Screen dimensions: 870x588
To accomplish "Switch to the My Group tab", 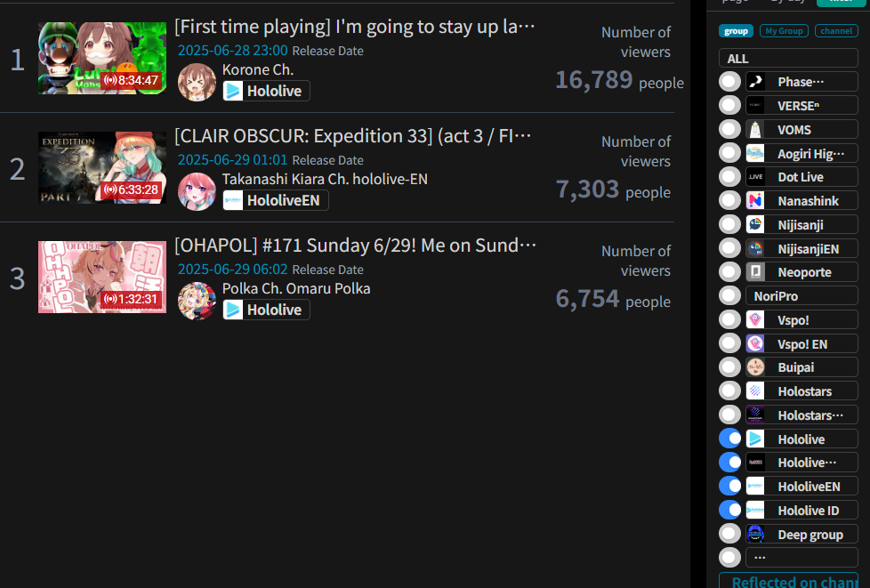I will [x=784, y=30].
